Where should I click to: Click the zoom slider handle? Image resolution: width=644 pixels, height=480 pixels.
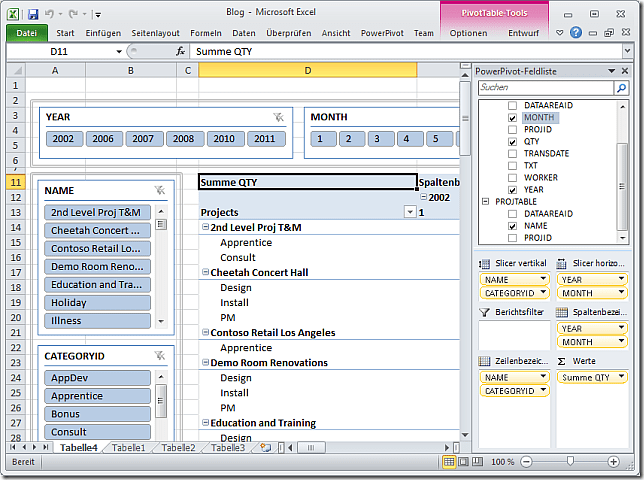tap(570, 462)
